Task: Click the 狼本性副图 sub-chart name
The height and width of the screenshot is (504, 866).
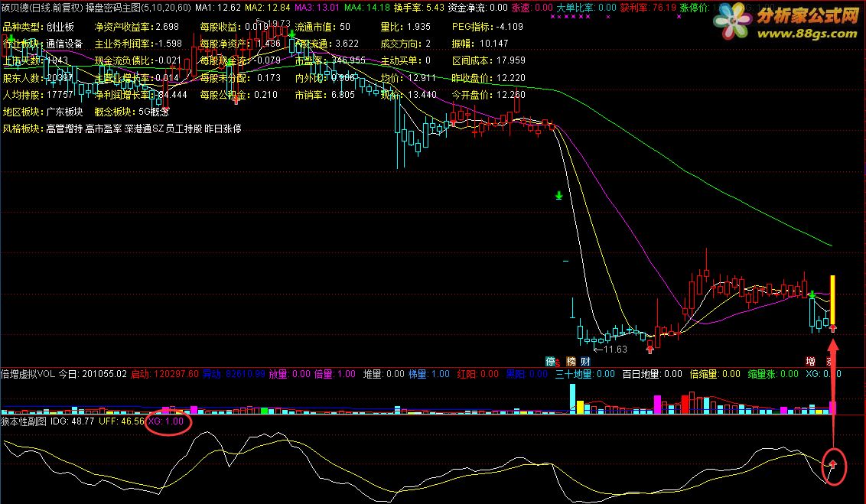Action: pos(24,421)
